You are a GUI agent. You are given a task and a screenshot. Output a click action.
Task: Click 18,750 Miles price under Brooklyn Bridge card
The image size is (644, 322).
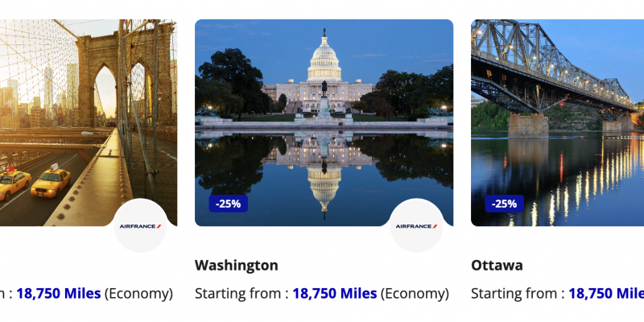tap(59, 294)
